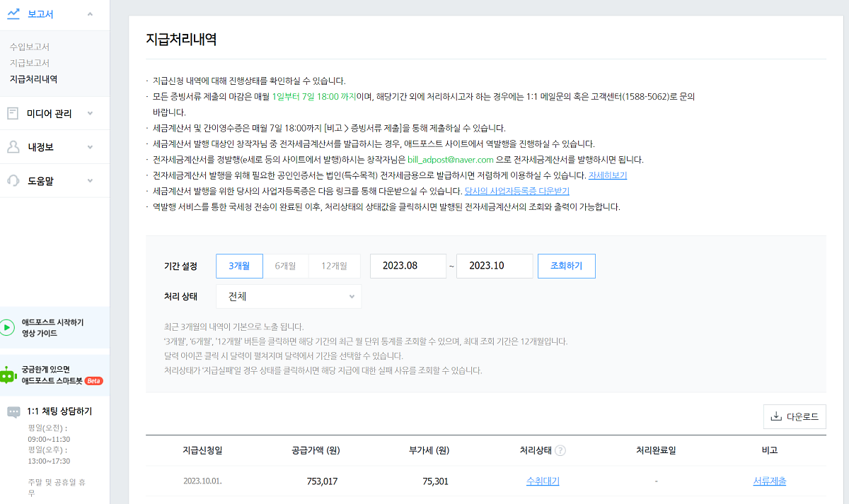Click the 지급신청일 column header
This screenshot has height=504, width=849.
coord(202,450)
